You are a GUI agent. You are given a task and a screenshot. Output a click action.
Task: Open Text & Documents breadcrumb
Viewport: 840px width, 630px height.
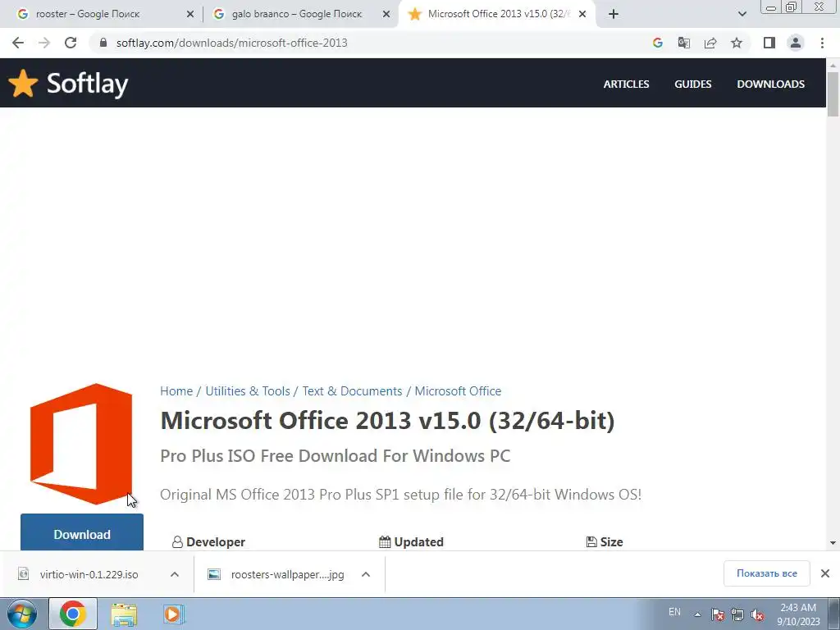click(x=352, y=391)
